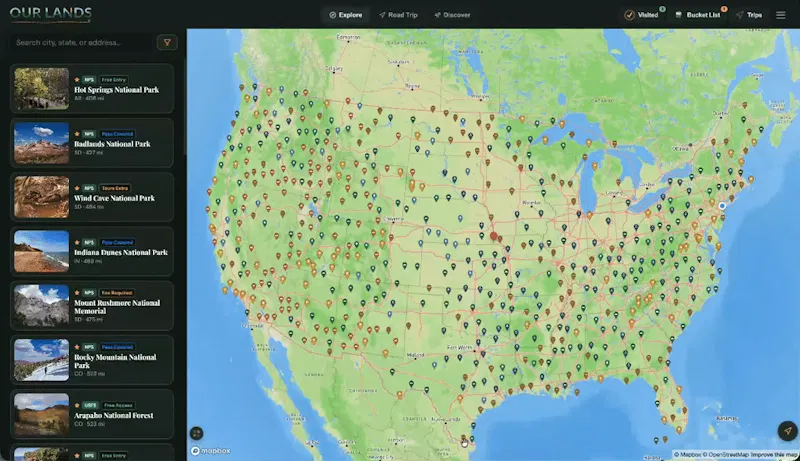
Task: Click the Improve this map link
Action: pyautogui.click(x=774, y=454)
